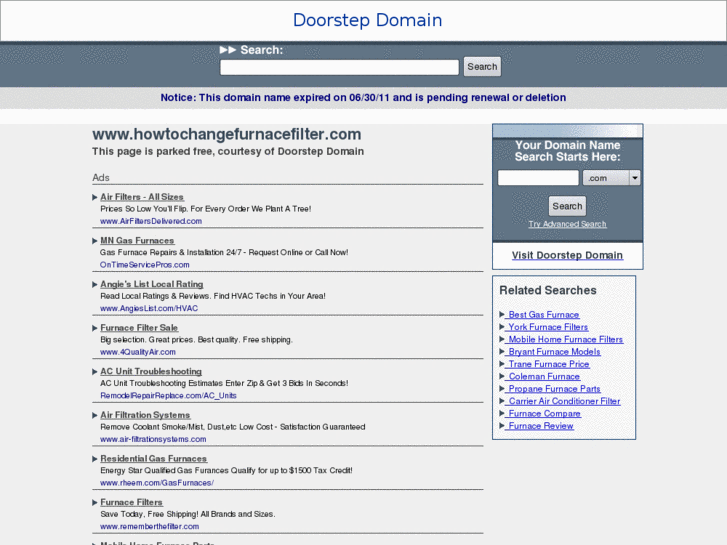Click the arrow icon beside MN Gas Furnaces
The height and width of the screenshot is (545, 727).
coord(95,241)
